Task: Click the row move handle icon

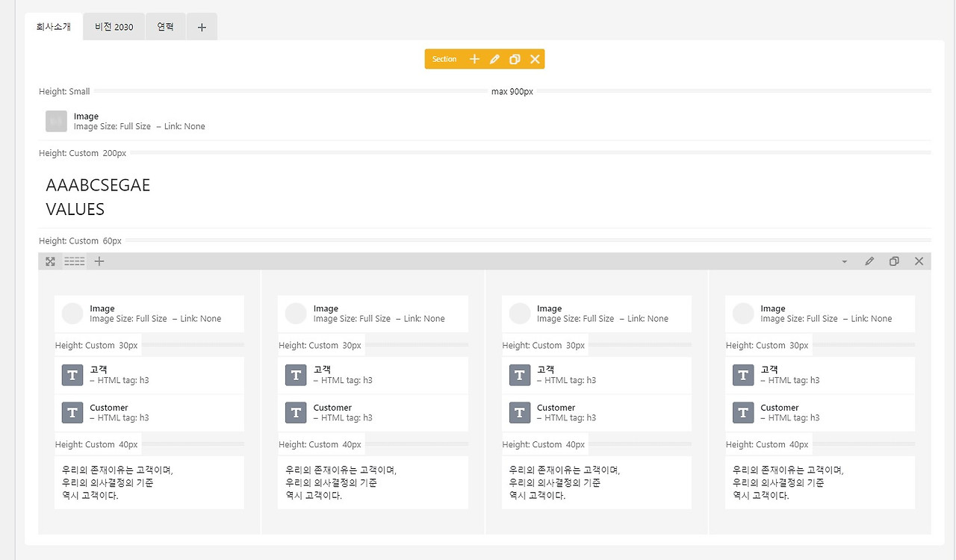Action: point(50,261)
